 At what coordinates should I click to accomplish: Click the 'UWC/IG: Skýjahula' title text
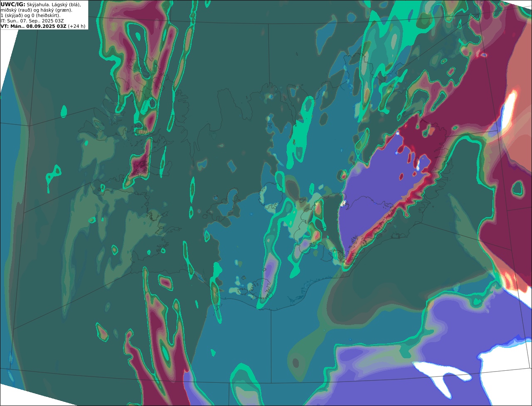(x=25, y=5)
